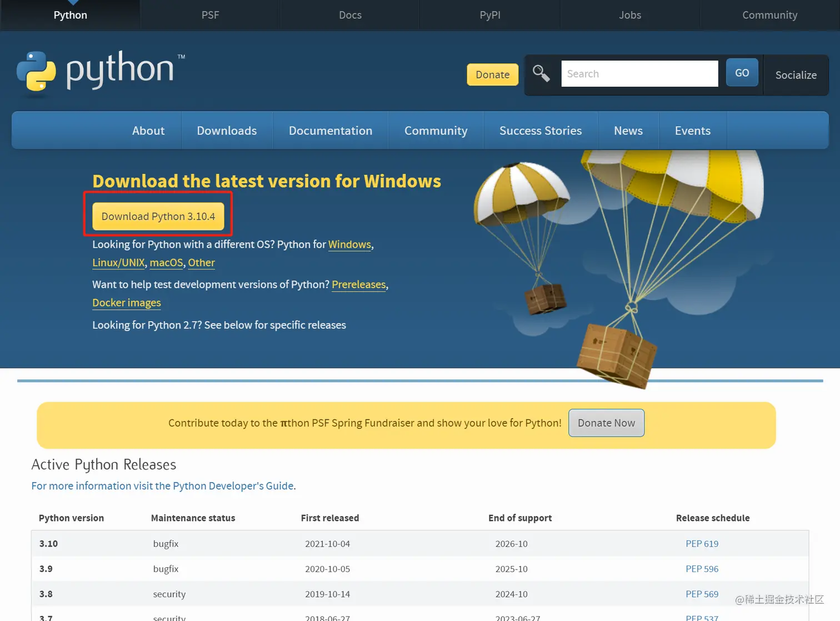The width and height of the screenshot is (840, 621).
Task: Follow the macOS link
Action: [166, 263]
